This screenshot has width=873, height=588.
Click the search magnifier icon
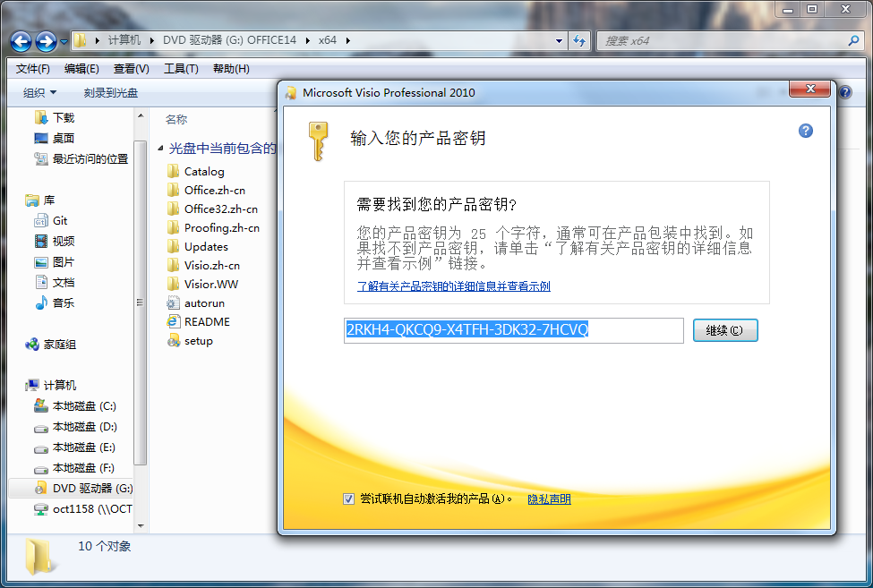(854, 40)
